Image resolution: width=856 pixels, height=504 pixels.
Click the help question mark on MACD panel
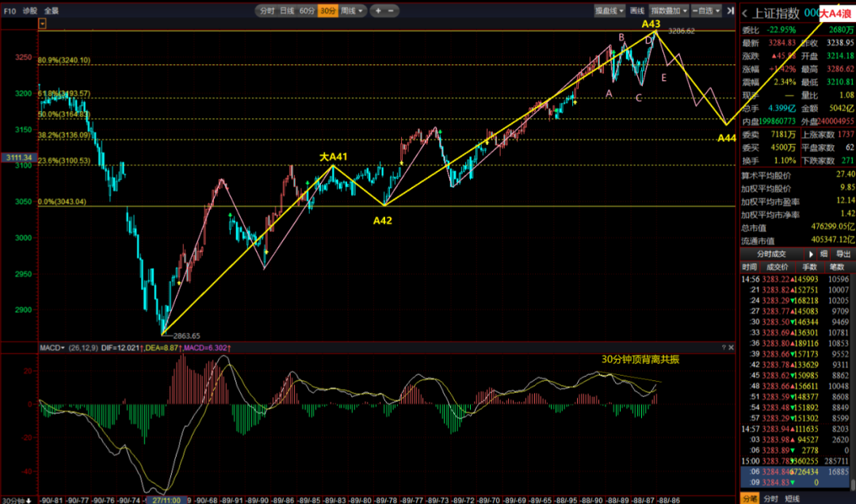(x=723, y=348)
